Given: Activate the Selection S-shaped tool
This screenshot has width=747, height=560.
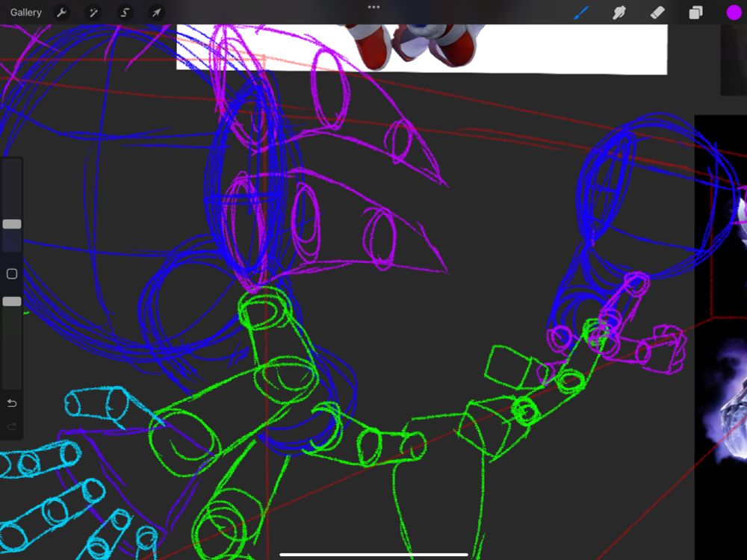Looking at the screenshot, I should pyautogui.click(x=125, y=13).
